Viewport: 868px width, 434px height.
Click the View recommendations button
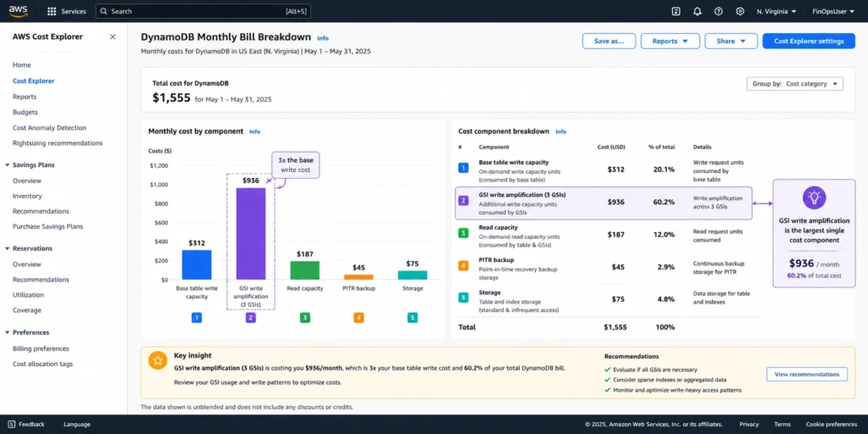(x=807, y=374)
